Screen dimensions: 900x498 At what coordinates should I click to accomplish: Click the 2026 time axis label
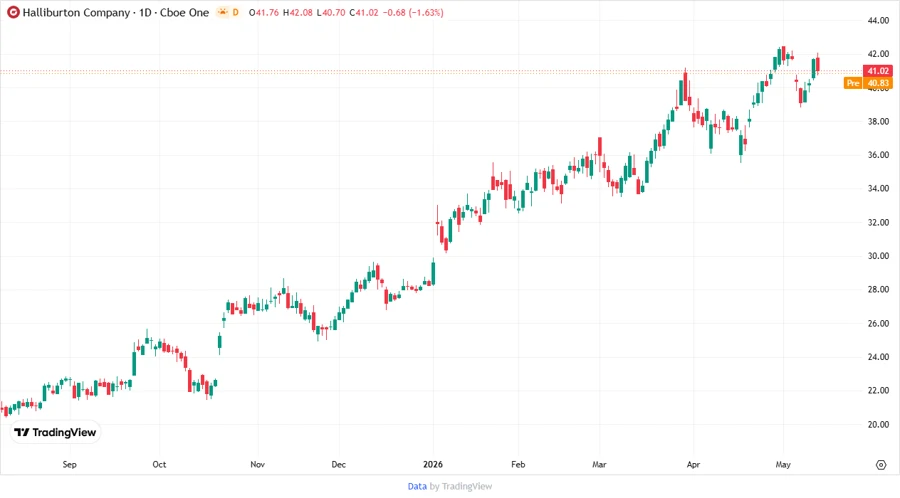[433, 465]
